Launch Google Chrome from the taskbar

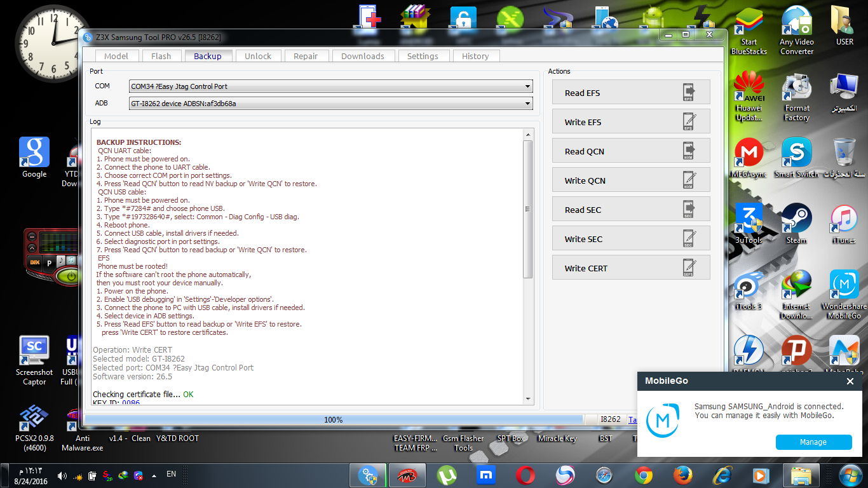coord(643,475)
